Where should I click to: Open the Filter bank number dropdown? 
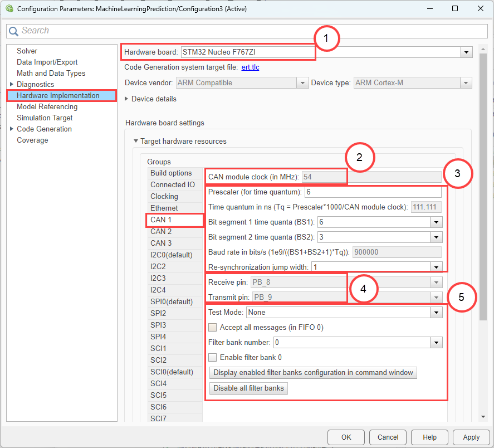click(436, 342)
